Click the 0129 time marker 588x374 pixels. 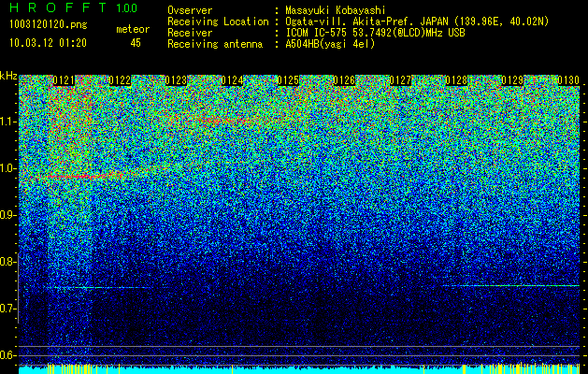click(512, 80)
